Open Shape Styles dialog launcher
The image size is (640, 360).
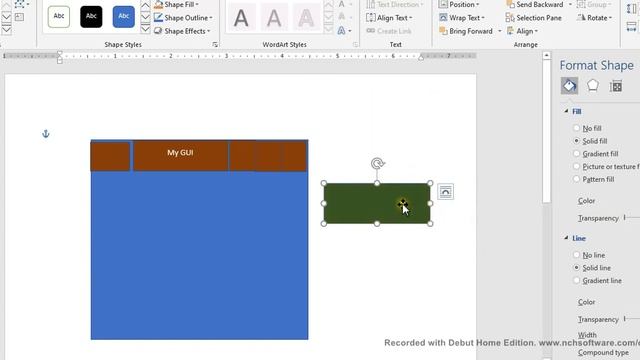tap(215, 44)
